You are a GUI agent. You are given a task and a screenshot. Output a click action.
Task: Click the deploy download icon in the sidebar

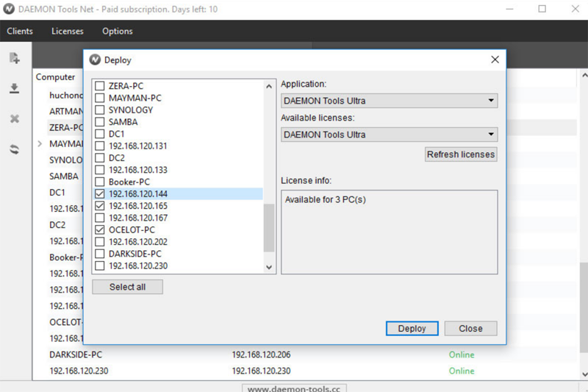click(14, 88)
